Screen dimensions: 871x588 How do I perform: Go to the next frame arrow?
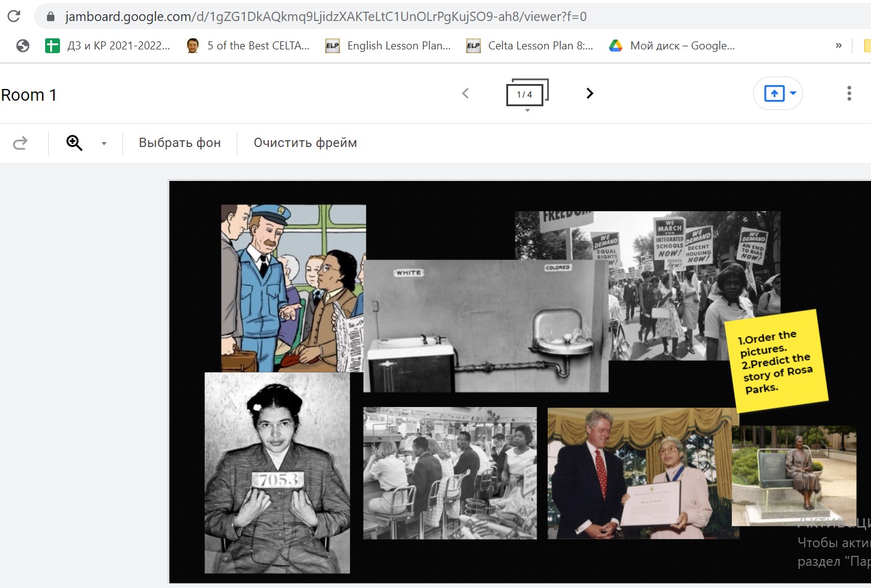coord(589,93)
